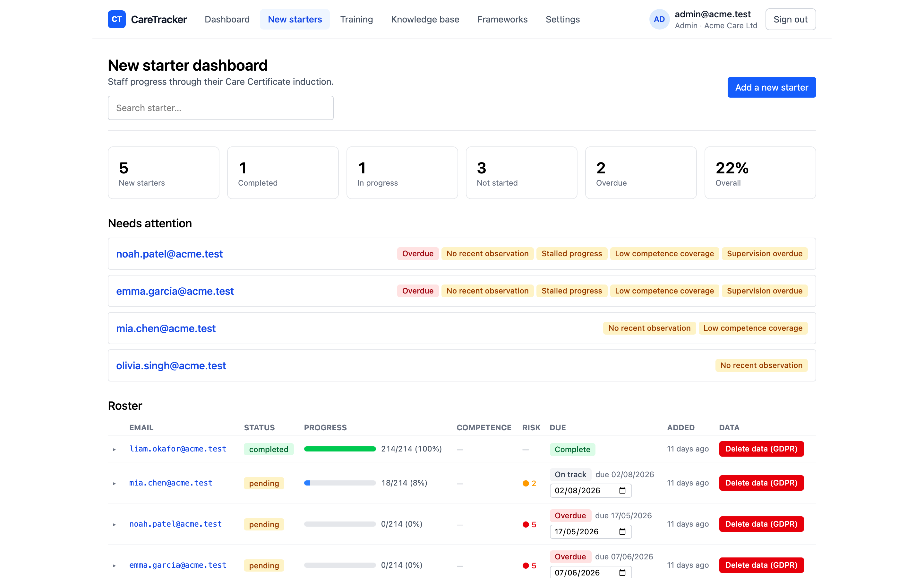Screen dimensions: 924x578
Task: Open mia.chen@acme.test roster email link
Action: click(x=171, y=483)
